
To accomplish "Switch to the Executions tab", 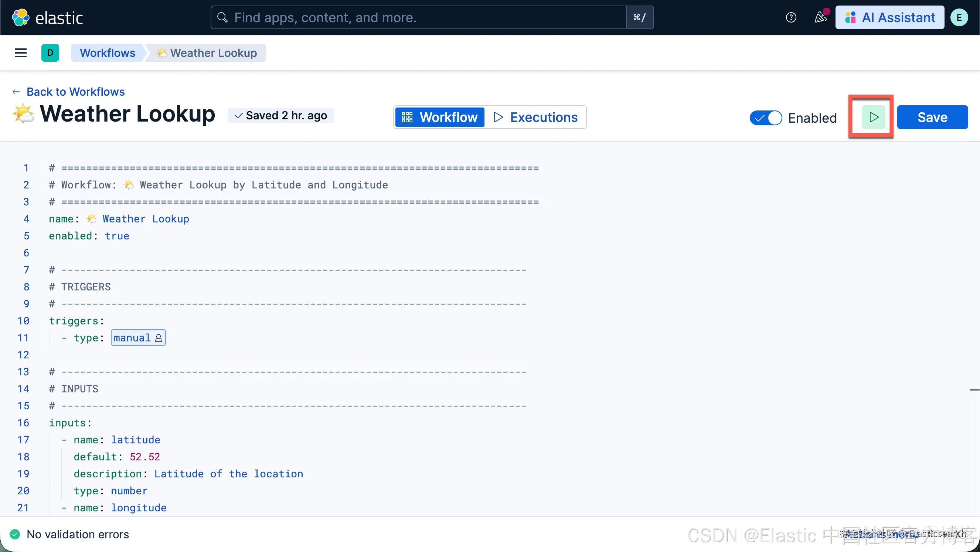I will coord(536,117).
